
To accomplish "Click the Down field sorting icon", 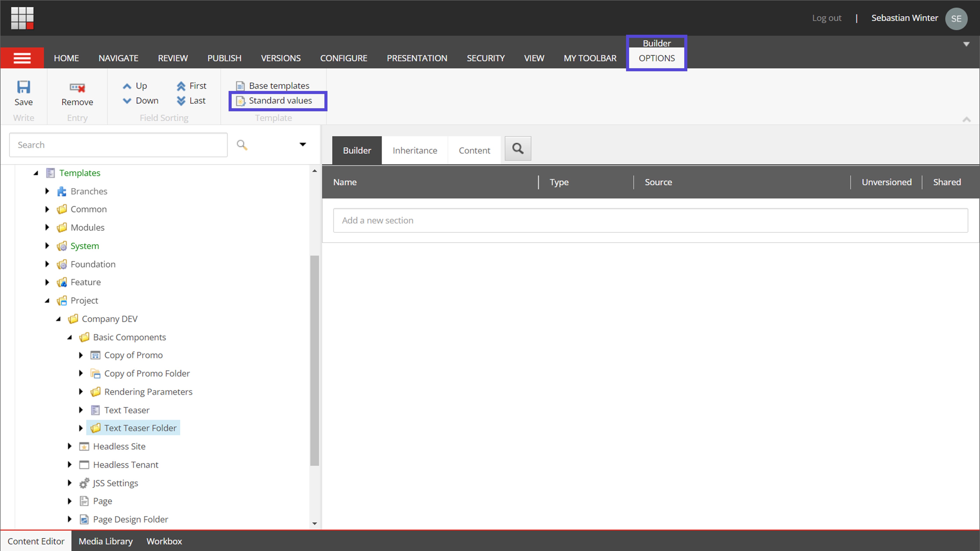I will 127,100.
